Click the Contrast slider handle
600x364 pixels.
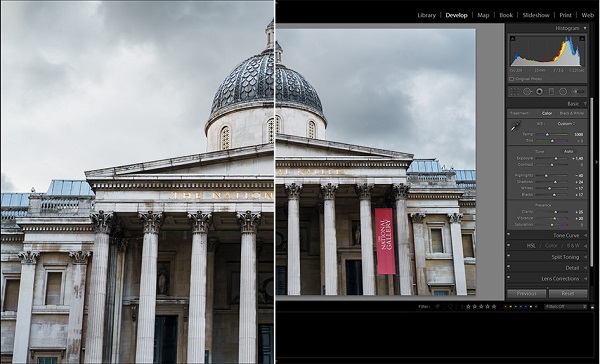pyautogui.click(x=552, y=165)
